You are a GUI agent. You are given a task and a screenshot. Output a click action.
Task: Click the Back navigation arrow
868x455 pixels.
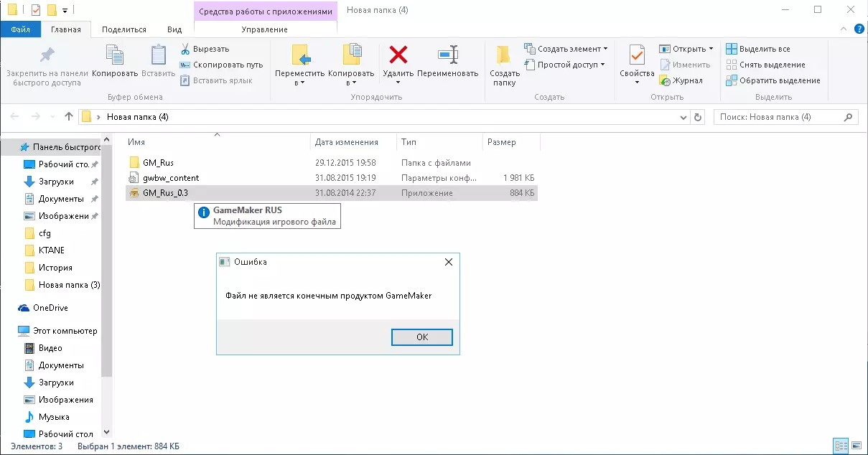[x=15, y=116]
